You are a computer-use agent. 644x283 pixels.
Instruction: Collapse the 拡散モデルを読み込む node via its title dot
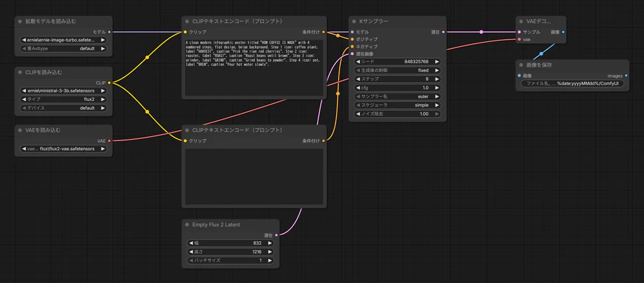[20, 21]
